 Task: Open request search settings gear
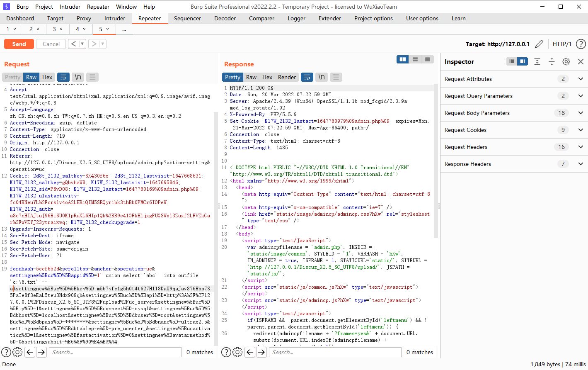[x=17, y=352]
